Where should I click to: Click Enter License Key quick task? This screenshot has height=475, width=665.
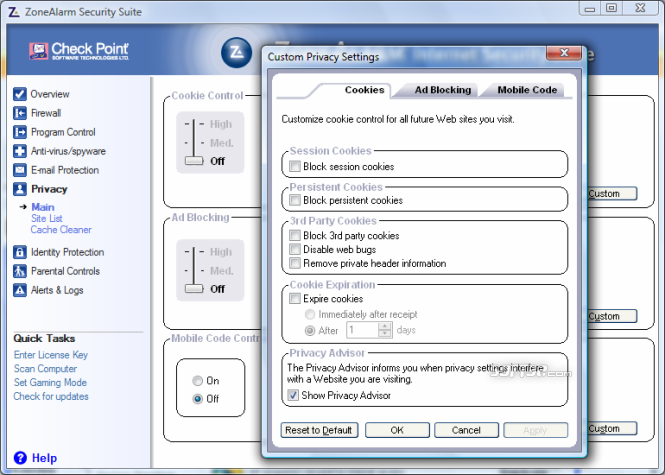point(51,355)
